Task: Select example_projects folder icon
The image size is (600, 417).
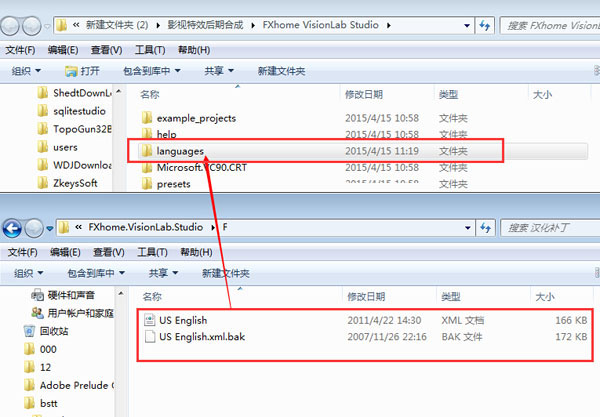Action: (x=147, y=118)
